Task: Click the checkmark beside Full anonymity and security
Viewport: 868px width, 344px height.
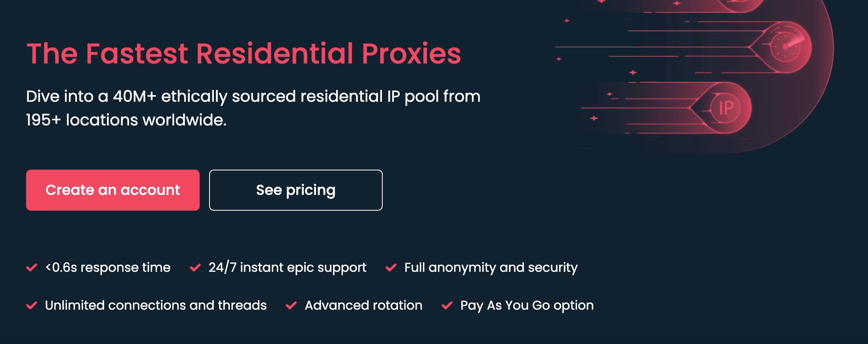Action: pyautogui.click(x=391, y=267)
